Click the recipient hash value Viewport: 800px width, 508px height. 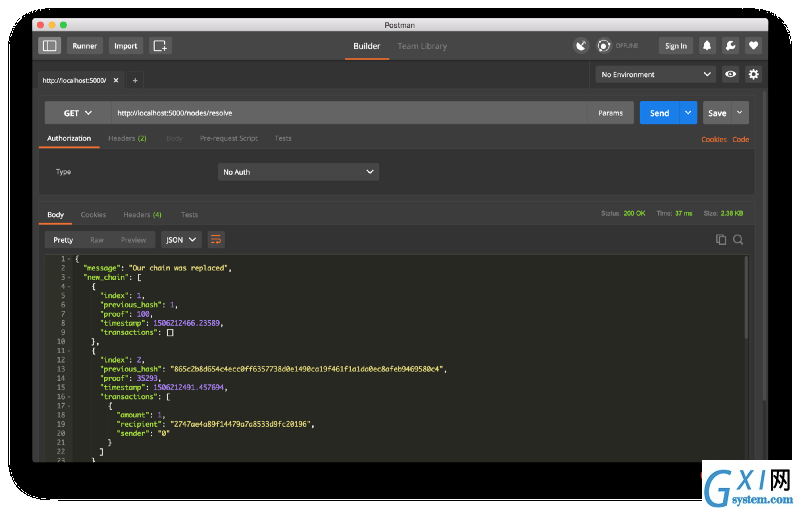point(240,424)
